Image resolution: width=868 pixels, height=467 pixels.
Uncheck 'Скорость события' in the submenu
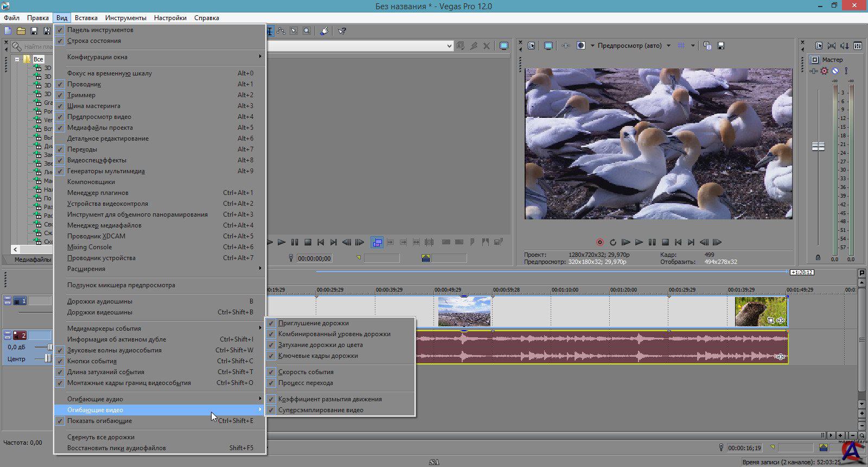(305, 372)
